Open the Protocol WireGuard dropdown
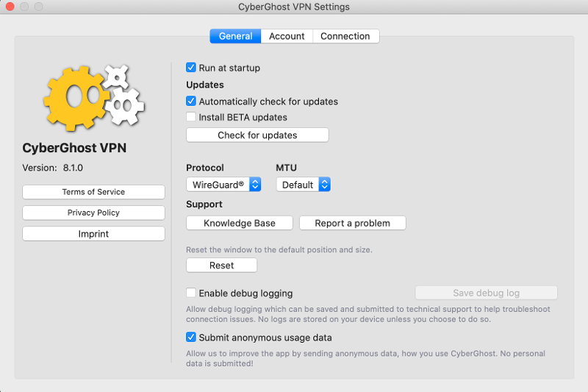 [223, 185]
